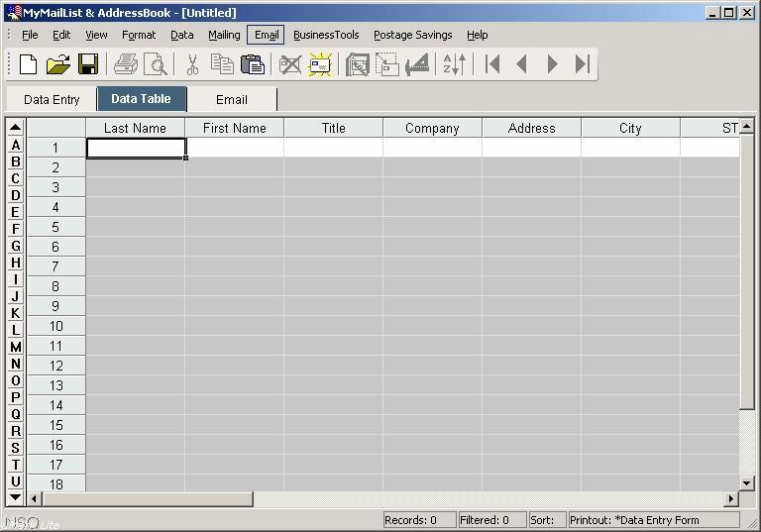Save the list with the floppy disk icon
Image resolution: width=761 pixels, height=532 pixels.
coord(88,64)
